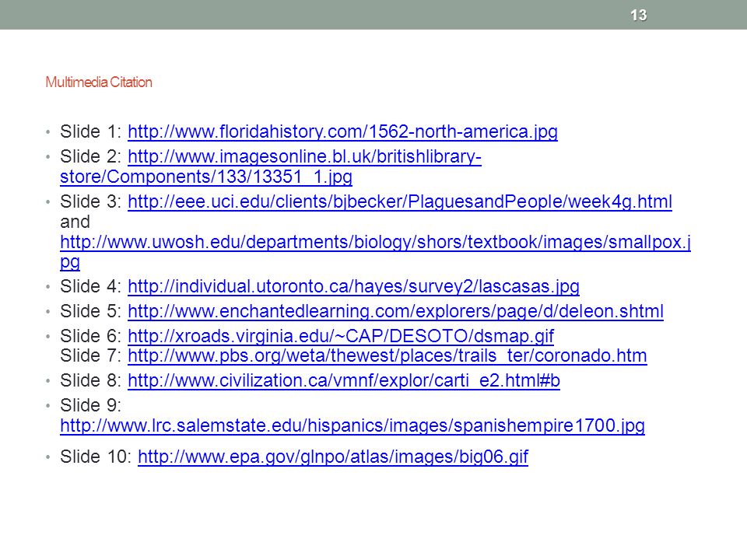
Task: Click the 'Slide 7:' label
Action: click(90, 355)
